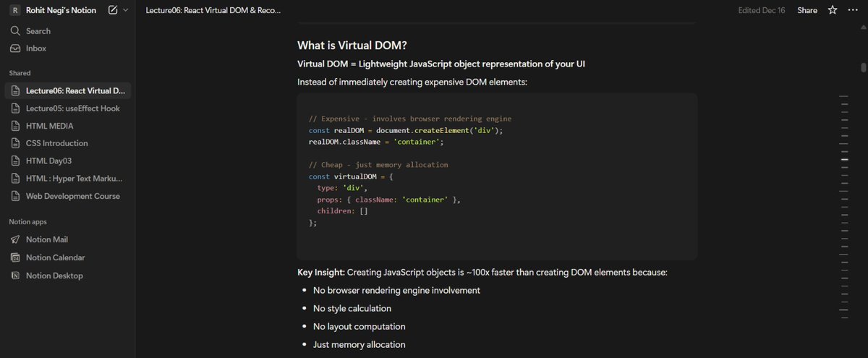Open CSS Introduction page
868x358 pixels.
point(67,143)
